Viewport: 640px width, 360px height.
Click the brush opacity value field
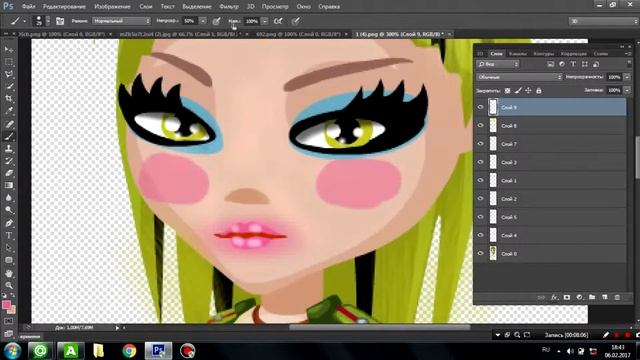(189, 21)
